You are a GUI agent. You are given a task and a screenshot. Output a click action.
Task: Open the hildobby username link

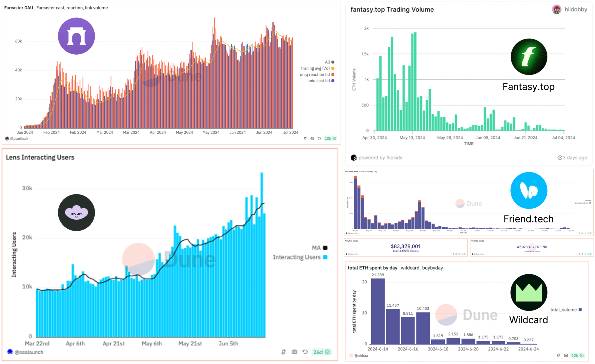(576, 9)
